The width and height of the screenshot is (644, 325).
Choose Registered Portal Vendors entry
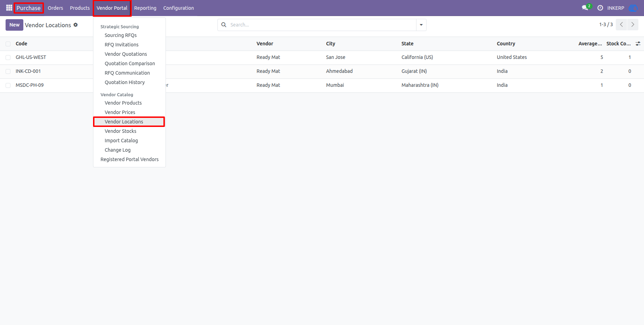pyautogui.click(x=129, y=159)
